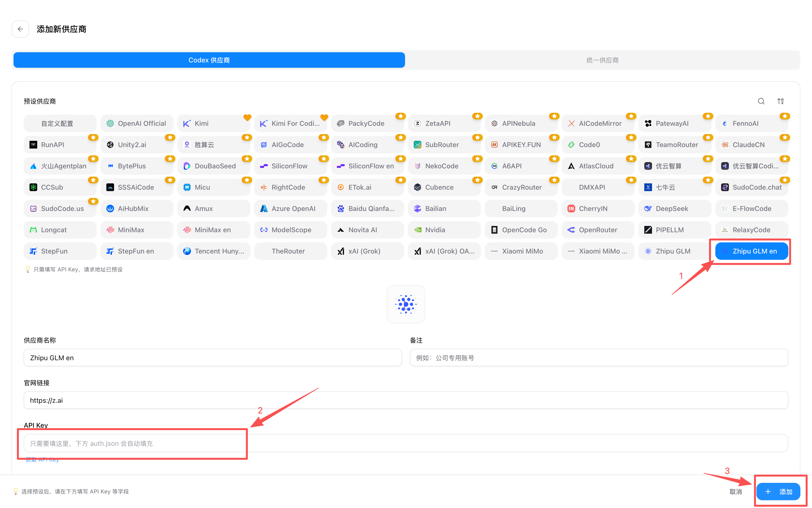Pick the AtlasCloud preset
812x508 pixels.
tap(598, 166)
